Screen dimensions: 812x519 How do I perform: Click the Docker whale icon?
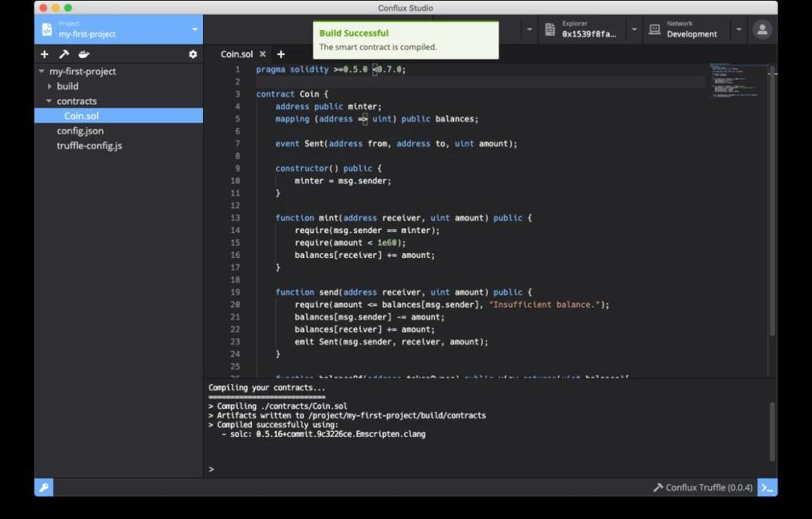pos(84,54)
